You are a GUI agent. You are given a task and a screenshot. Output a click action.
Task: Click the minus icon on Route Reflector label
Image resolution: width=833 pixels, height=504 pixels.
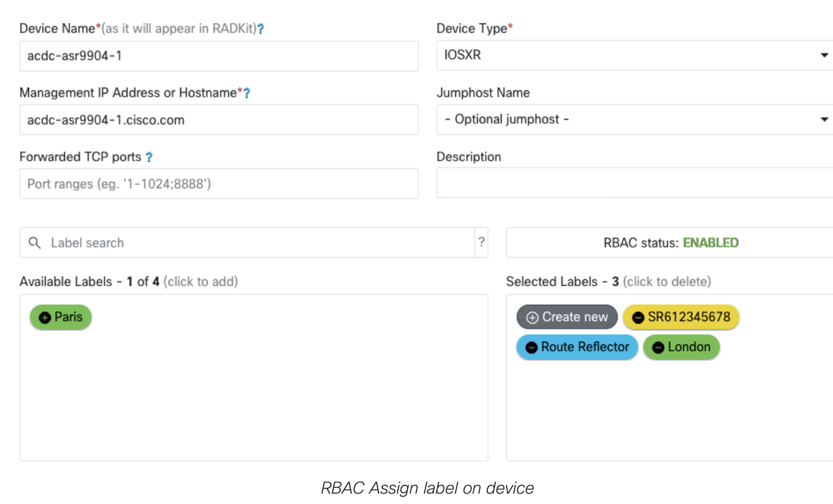(532, 347)
